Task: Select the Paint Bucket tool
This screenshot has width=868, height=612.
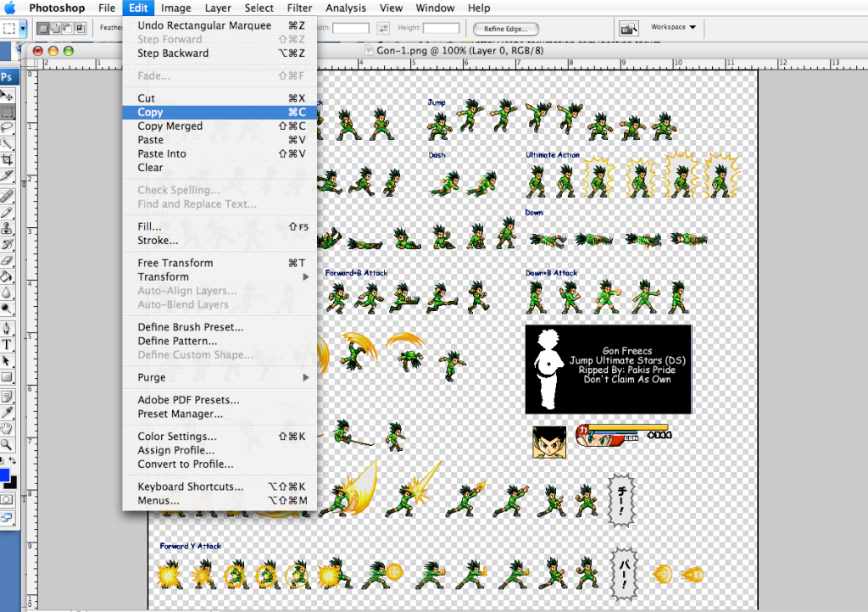Action: click(x=7, y=276)
